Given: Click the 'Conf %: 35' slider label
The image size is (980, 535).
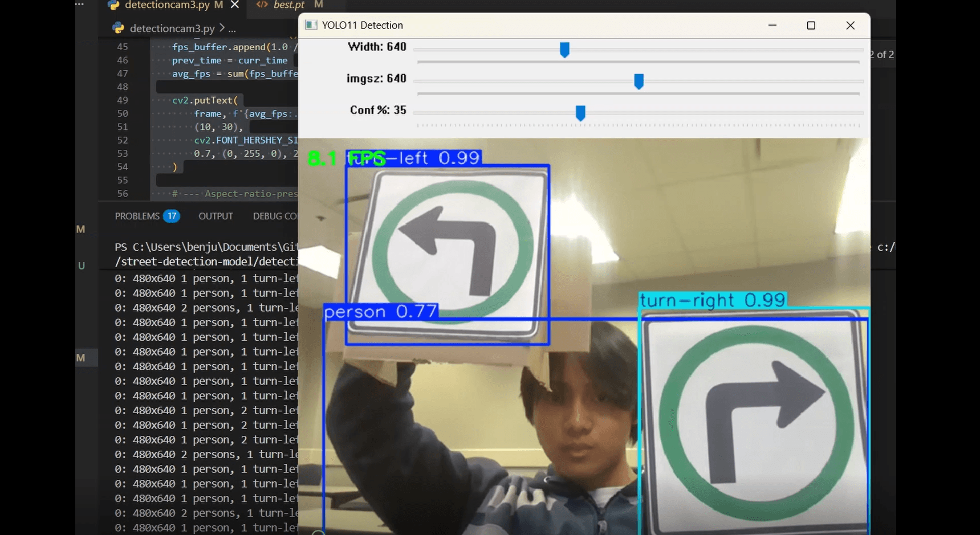Looking at the screenshot, I should [x=378, y=110].
